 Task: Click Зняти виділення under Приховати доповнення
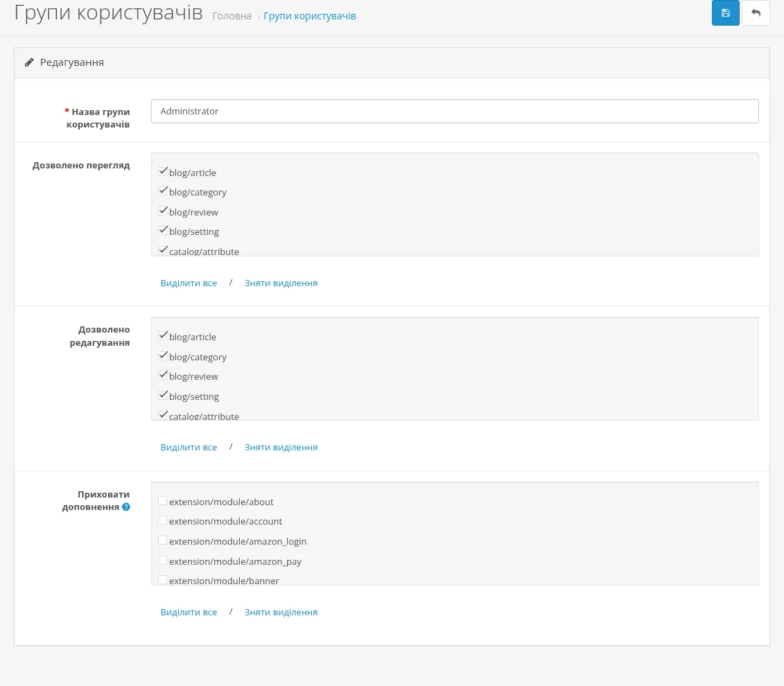[x=281, y=612]
